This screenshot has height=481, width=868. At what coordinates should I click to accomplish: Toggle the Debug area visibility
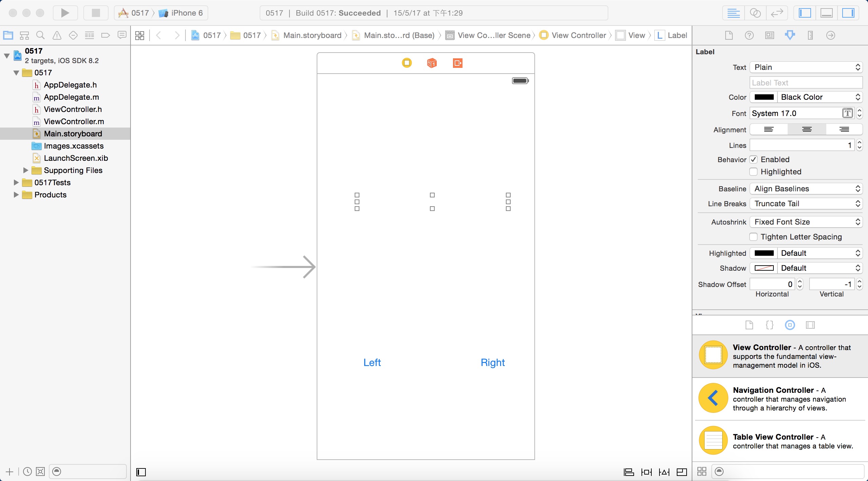click(x=826, y=13)
